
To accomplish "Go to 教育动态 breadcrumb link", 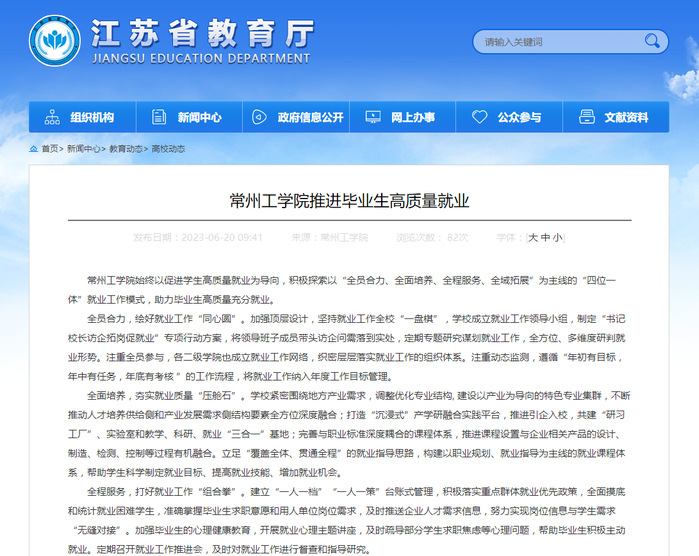I will pyautogui.click(x=126, y=149).
